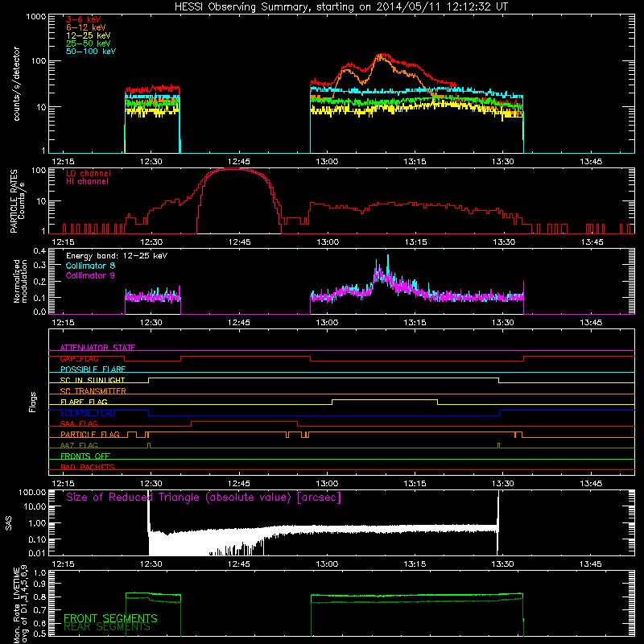Screen dimensions: 644x644
Task: Select the 25-50 keV legend label
Action: click(89, 43)
